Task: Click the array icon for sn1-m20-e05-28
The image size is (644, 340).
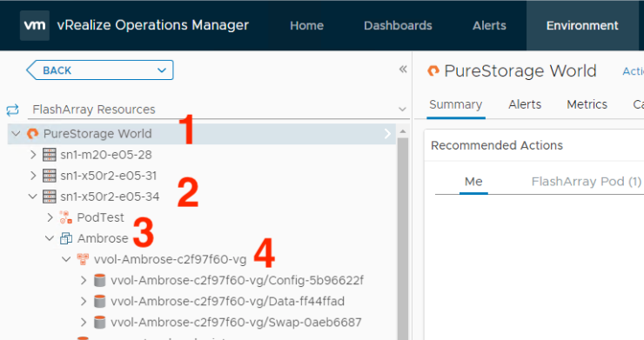Action: (x=50, y=155)
